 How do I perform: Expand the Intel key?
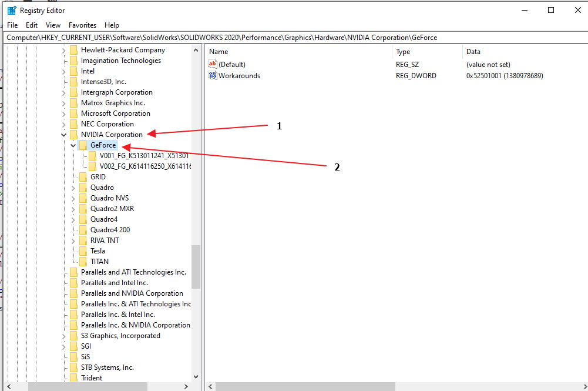coord(63,71)
